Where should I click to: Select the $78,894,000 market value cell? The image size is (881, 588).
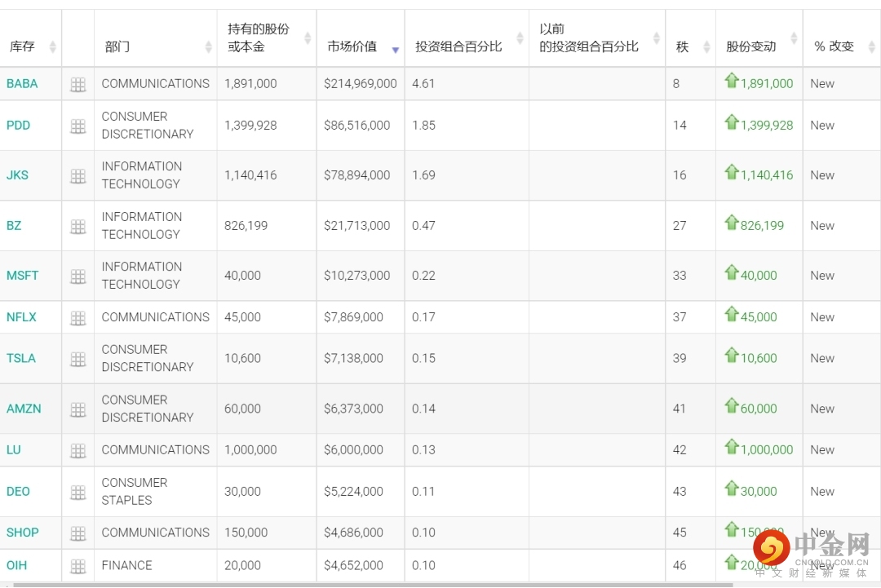click(x=361, y=175)
